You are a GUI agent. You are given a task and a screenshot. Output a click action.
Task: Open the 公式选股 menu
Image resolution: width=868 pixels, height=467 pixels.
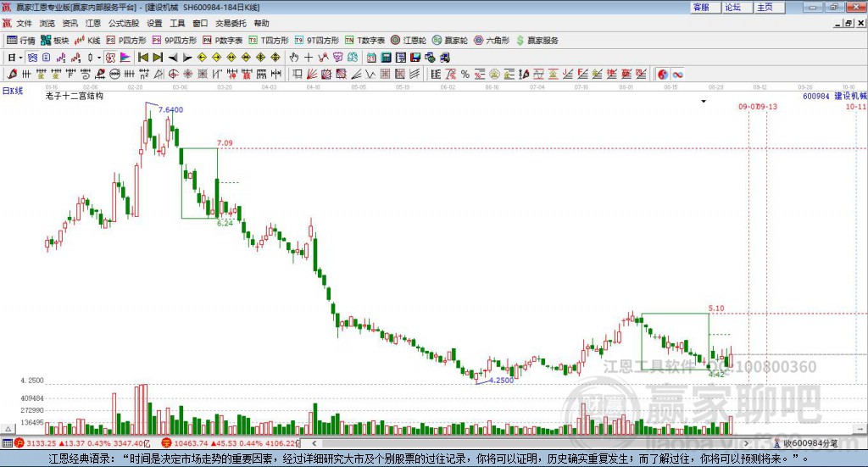coord(124,23)
